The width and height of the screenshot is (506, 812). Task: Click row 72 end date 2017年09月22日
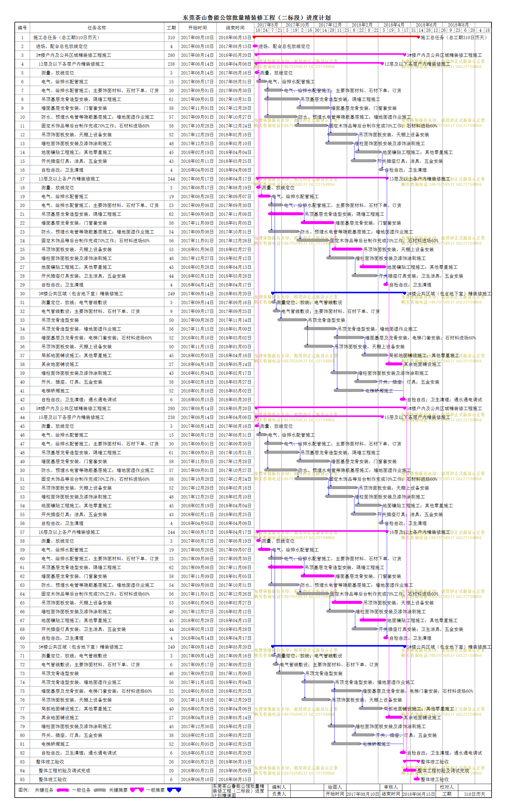tap(235, 664)
